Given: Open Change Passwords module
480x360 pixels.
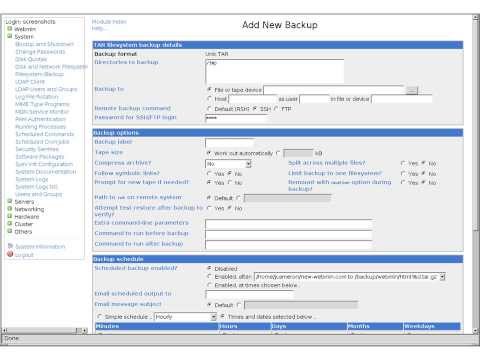Looking at the screenshot, I should (40, 52).
